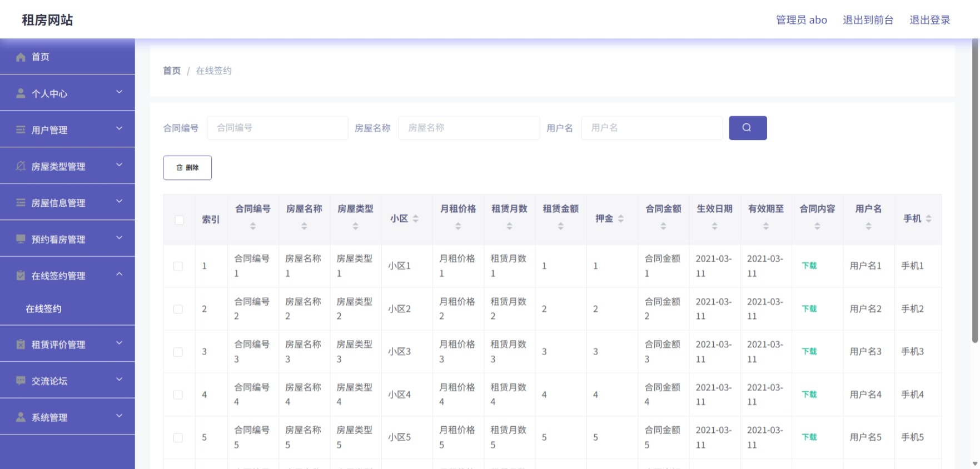Download contract in the 用户名3 row
Viewport: 980px width, 469px height.
(x=809, y=351)
